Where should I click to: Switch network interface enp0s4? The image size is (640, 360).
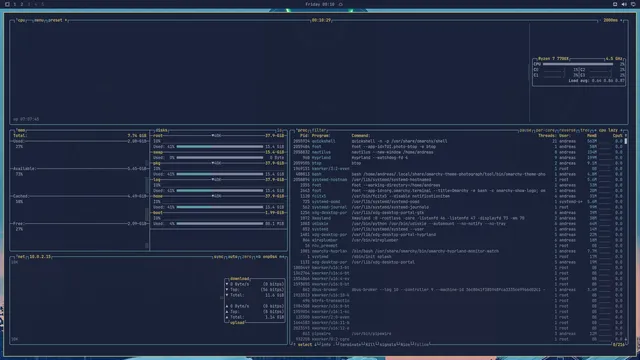270,257
